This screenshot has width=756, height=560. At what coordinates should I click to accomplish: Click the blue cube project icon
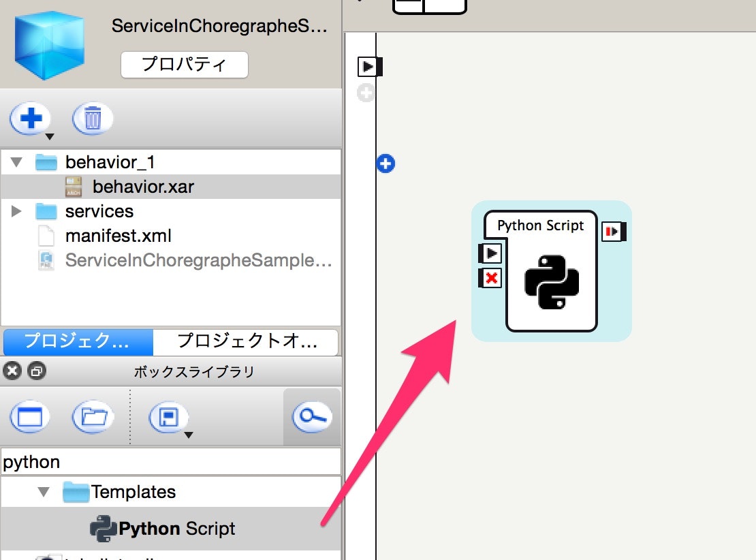(49, 46)
